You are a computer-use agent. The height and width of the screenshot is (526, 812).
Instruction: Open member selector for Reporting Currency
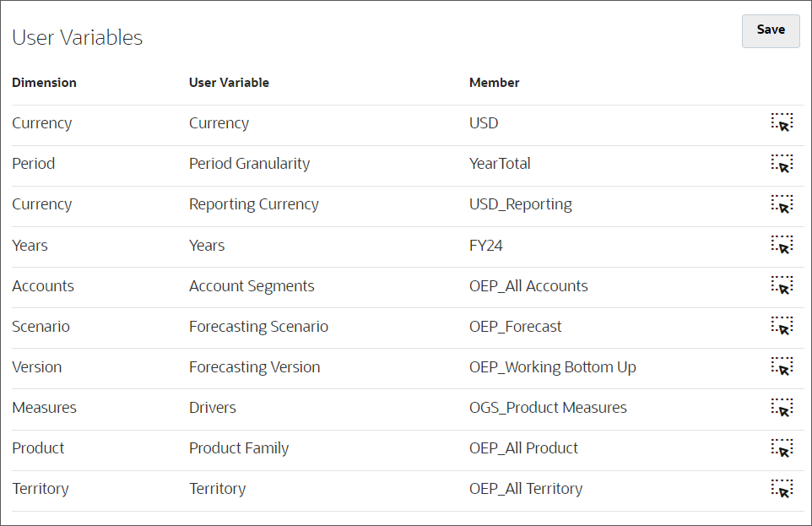pyautogui.click(x=783, y=205)
